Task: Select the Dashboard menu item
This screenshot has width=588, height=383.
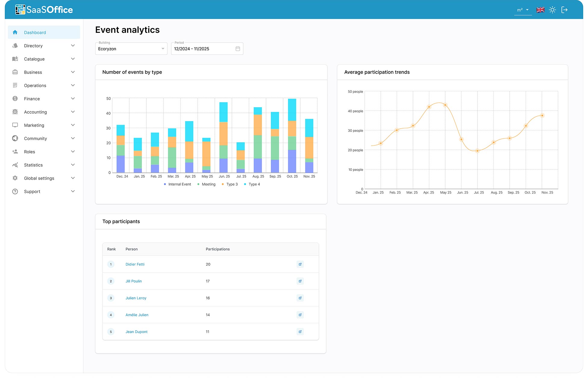Action: pos(44,32)
